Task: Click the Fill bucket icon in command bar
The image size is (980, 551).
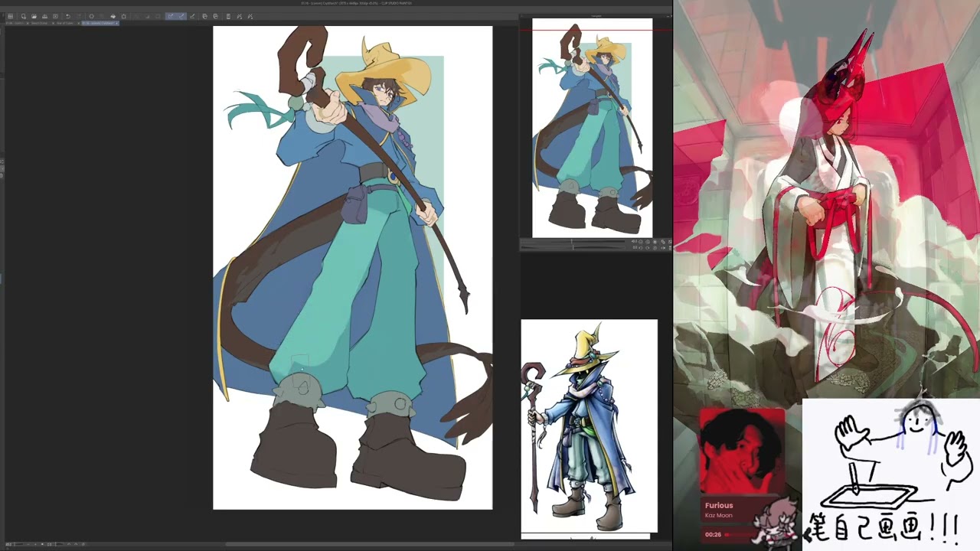Action: point(113,16)
